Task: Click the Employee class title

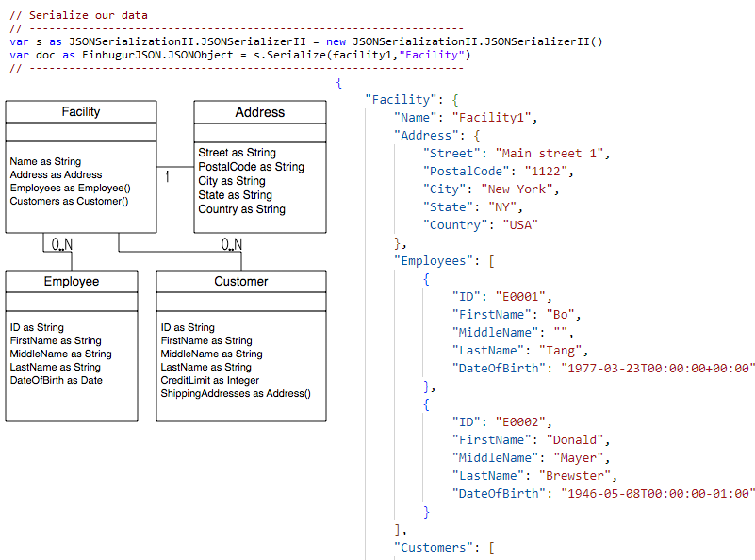Action: pos(71,281)
